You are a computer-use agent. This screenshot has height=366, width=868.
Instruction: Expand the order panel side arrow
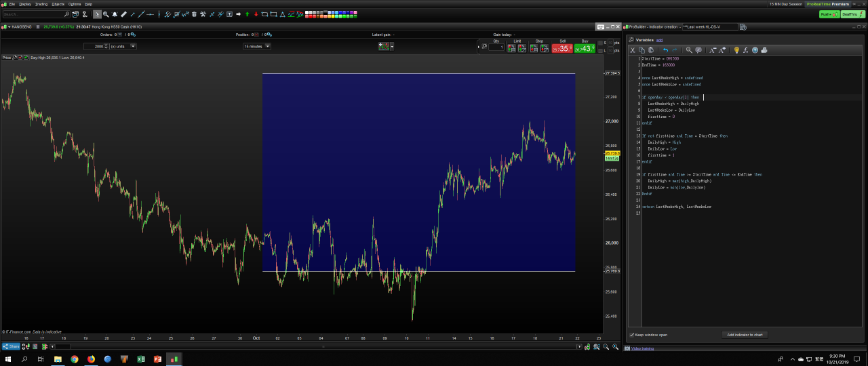(x=478, y=47)
